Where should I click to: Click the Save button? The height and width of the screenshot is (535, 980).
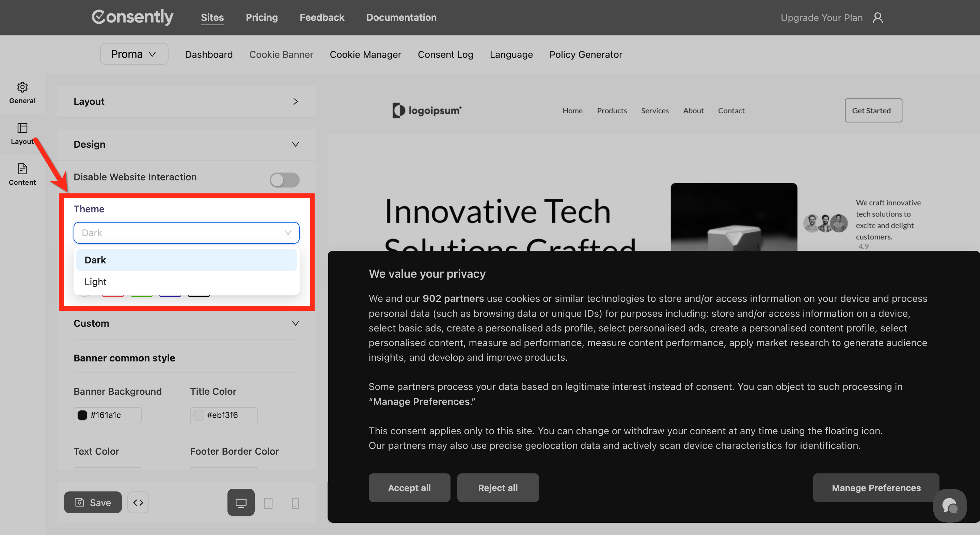point(93,502)
